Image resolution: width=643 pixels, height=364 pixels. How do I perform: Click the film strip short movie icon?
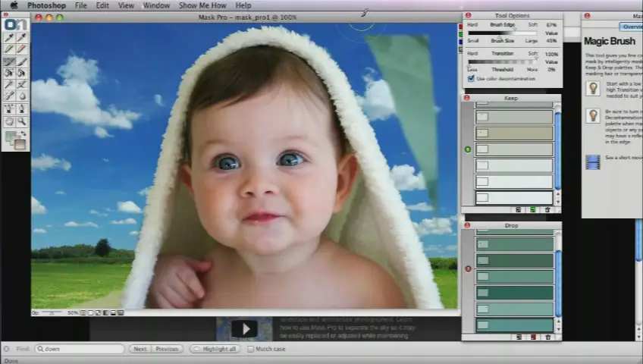pos(593,162)
